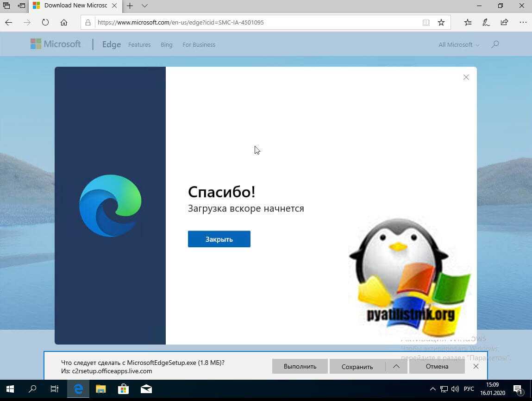Expand the save options arrow beside Сохранить
This screenshot has height=401, width=532.
(x=396, y=366)
